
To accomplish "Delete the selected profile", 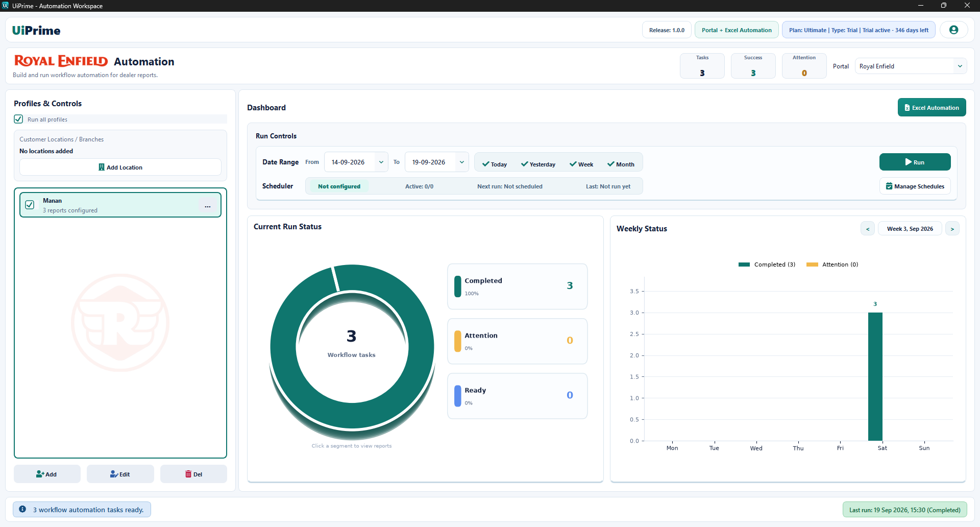I will tap(193, 474).
